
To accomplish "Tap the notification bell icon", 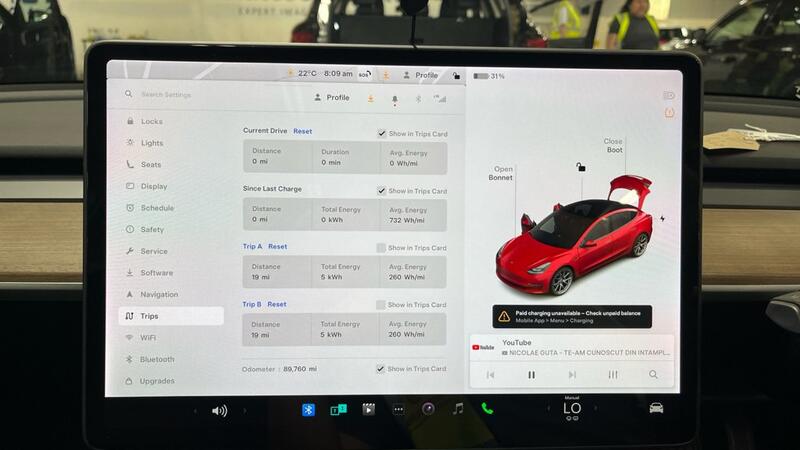I will [x=394, y=99].
